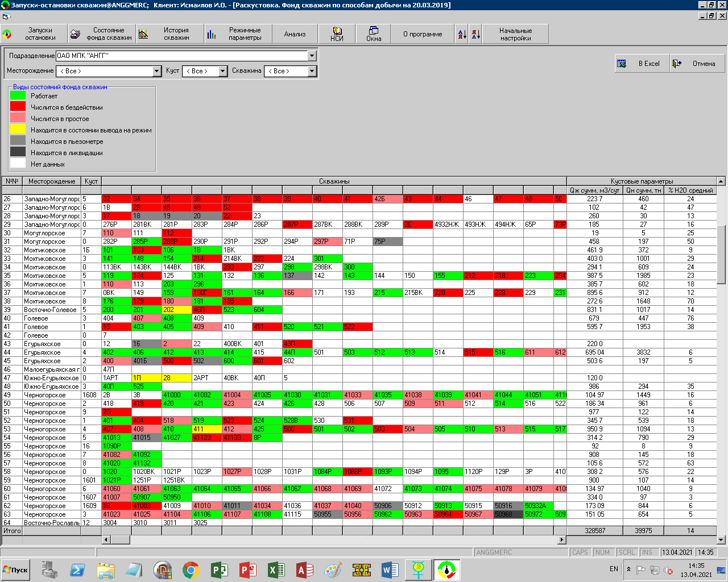Expand the Куст dropdown
This screenshot has height=582, width=728.
(223, 71)
